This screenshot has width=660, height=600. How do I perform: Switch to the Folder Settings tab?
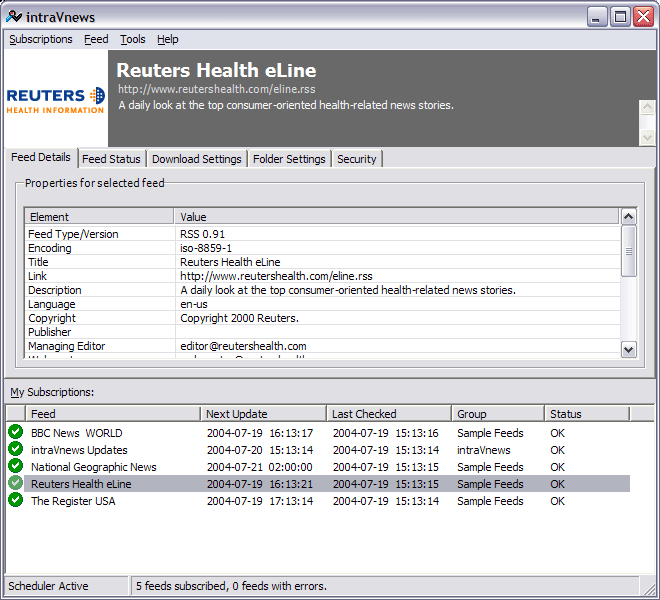289,159
